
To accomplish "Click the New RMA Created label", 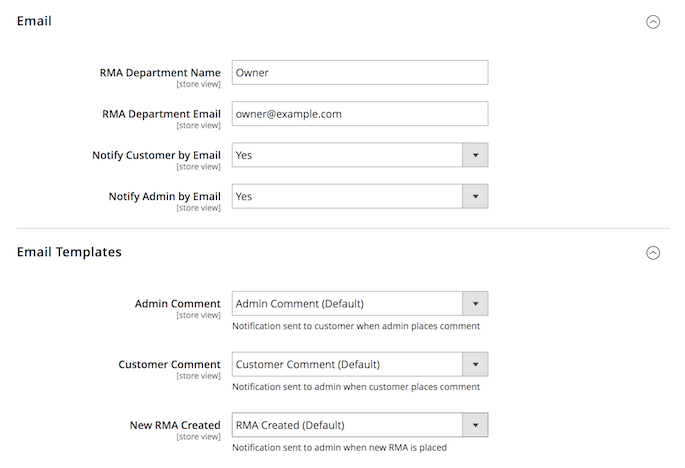I will point(175,425).
